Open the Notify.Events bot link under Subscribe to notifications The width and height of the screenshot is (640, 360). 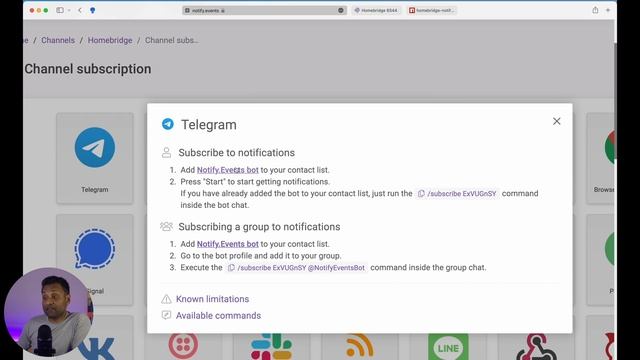[227, 170]
